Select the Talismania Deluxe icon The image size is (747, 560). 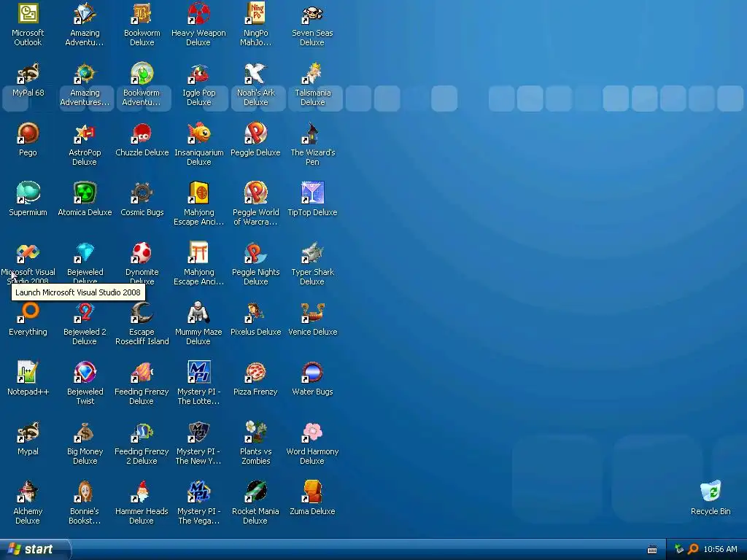(x=312, y=74)
